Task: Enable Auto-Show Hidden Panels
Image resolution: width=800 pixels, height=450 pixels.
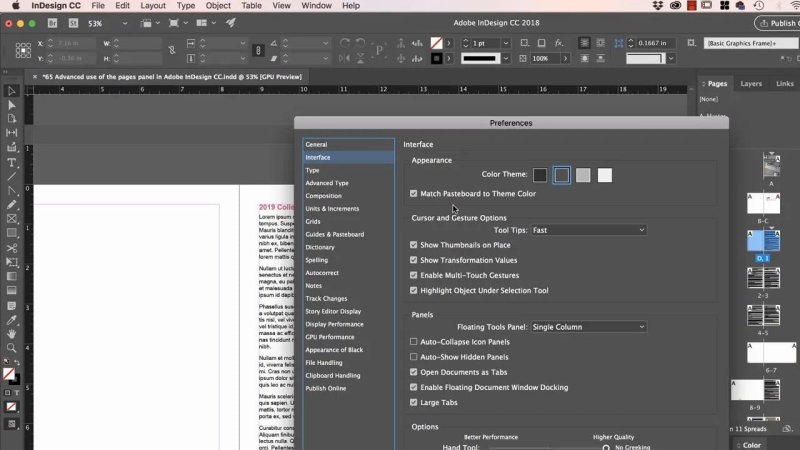Action: [413, 357]
